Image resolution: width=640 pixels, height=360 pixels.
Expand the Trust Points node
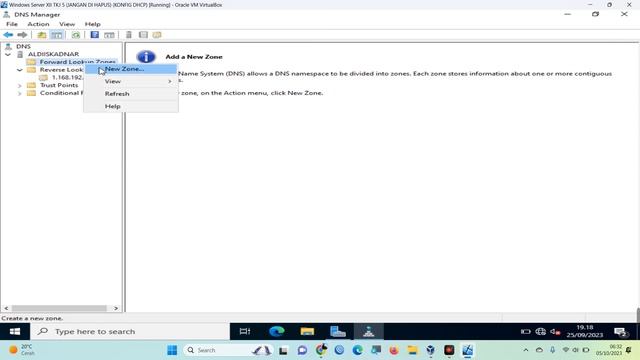coord(19,85)
